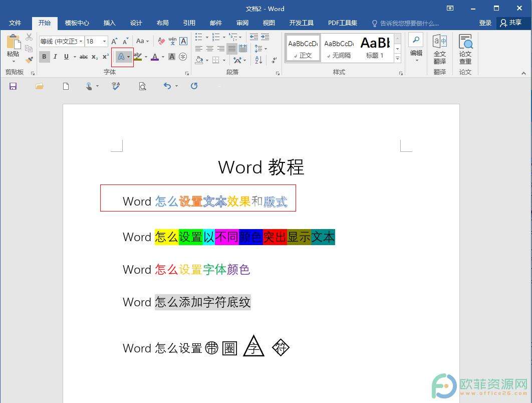Open the text effects dropdown arrow
This screenshot has width=532, height=403.
[x=129, y=57]
